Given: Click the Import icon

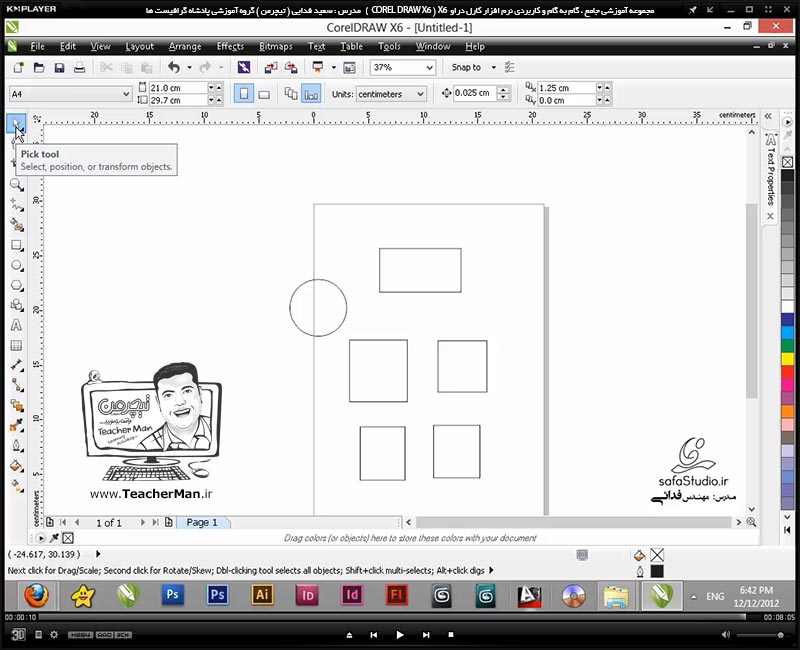Looking at the screenshot, I should (x=271, y=67).
